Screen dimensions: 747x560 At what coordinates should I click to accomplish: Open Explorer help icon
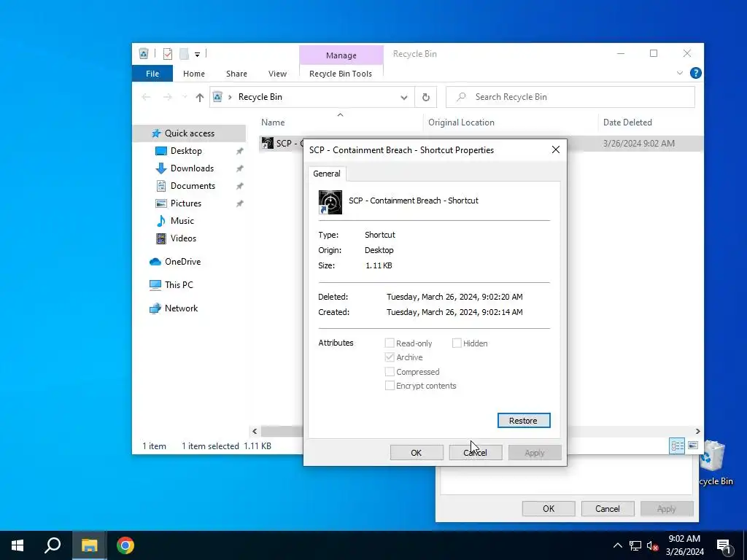point(695,73)
